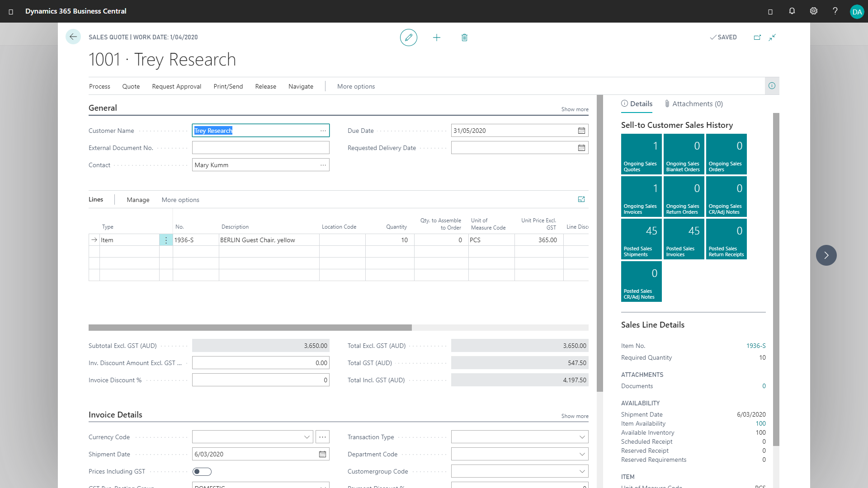Screen dimensions: 868x488
Task: Switch to Attachments tab
Action: point(693,104)
